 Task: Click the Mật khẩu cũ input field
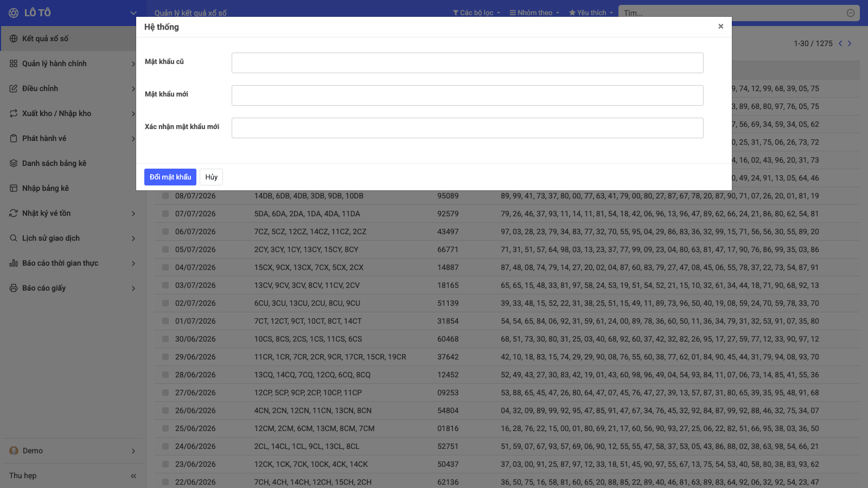pos(468,63)
